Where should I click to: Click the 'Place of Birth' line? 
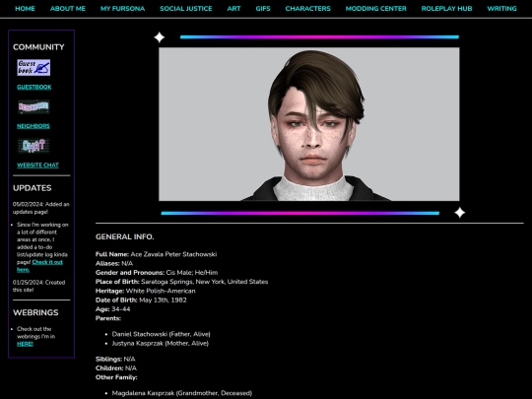[x=182, y=282]
